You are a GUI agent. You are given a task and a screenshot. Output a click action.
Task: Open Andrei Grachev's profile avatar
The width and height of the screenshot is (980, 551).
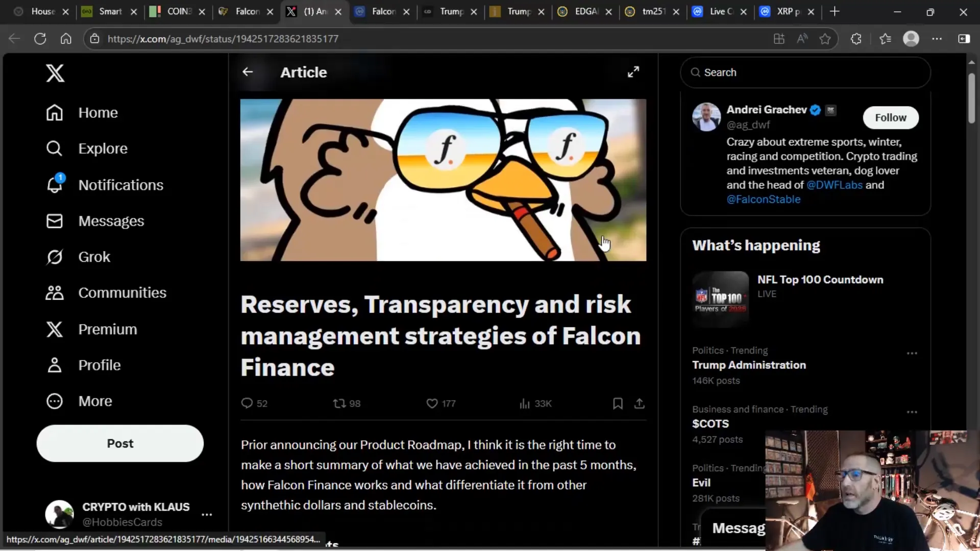coord(706,117)
